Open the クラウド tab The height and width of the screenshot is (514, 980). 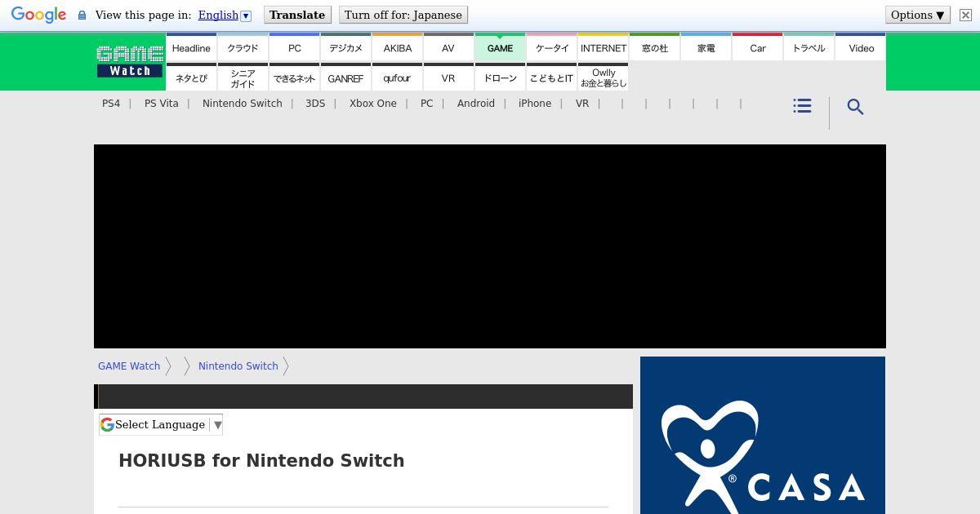[243, 48]
